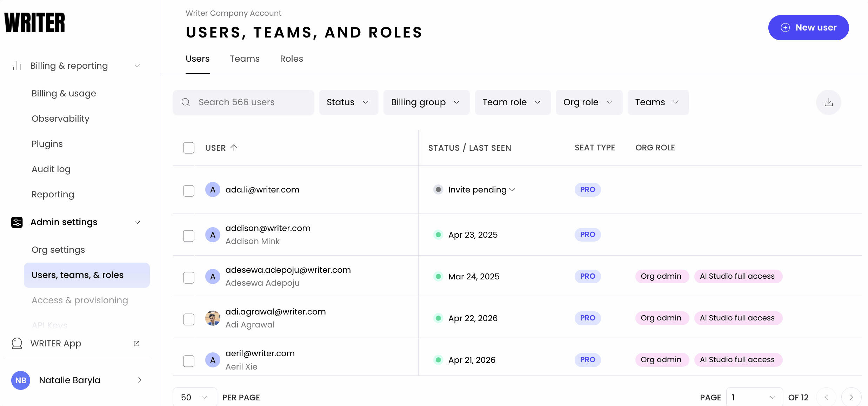Switch to the Teams tab
This screenshot has width=868, height=406.
245,59
